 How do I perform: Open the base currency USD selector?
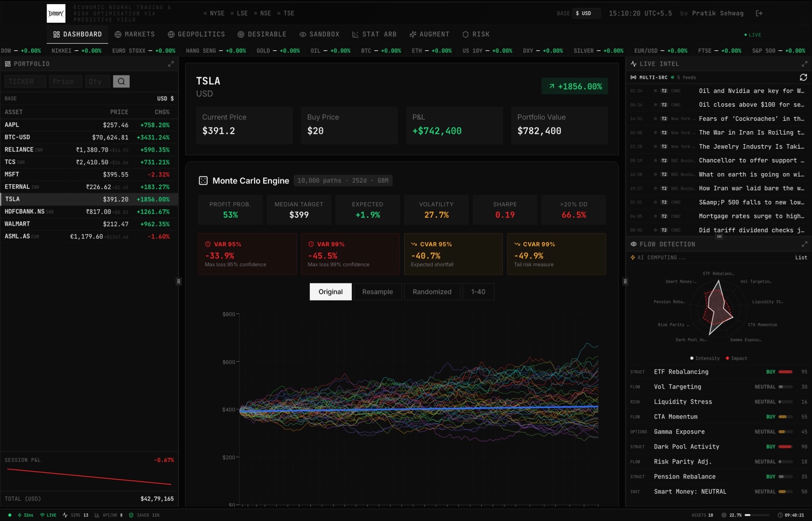(x=586, y=13)
